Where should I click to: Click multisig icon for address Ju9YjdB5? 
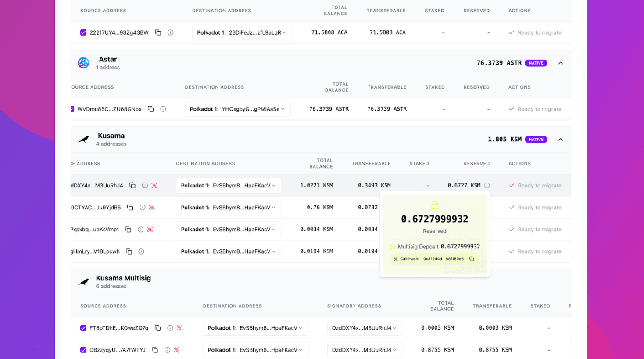[152, 208]
